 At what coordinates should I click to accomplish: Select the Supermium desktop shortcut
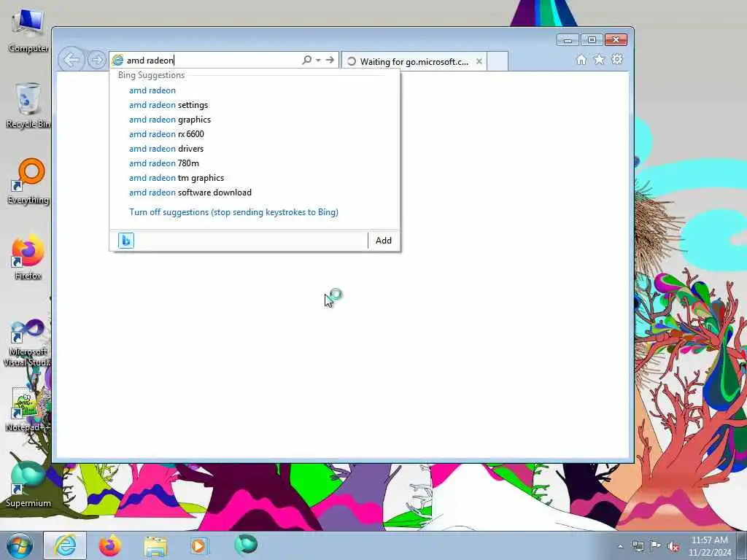(28, 485)
